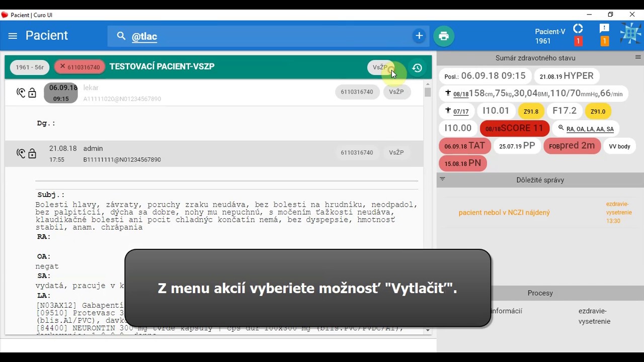
Task: Click ezdravie-vysetrenie under Procesy
Action: coord(594,316)
